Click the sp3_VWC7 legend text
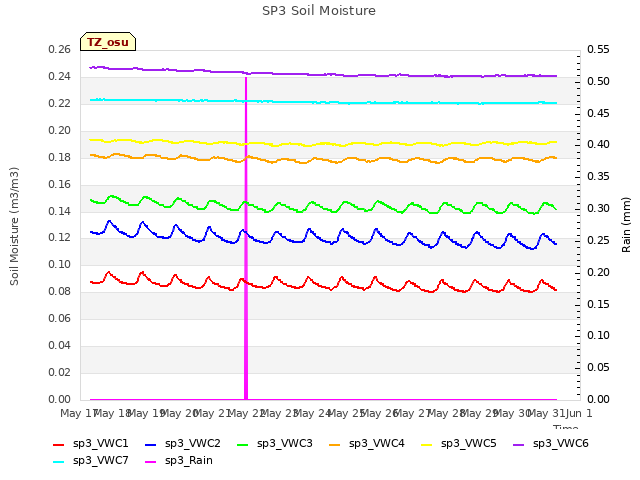The image size is (640, 480). coord(100,460)
